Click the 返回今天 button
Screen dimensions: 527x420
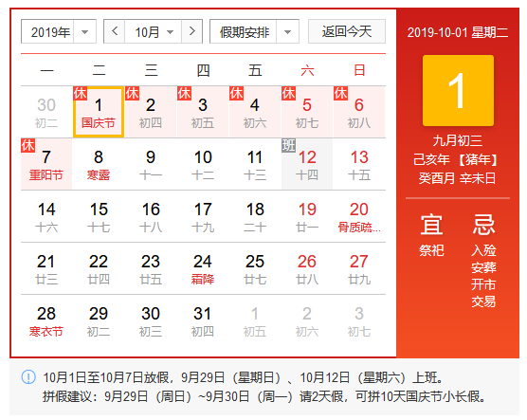pyautogui.click(x=347, y=31)
